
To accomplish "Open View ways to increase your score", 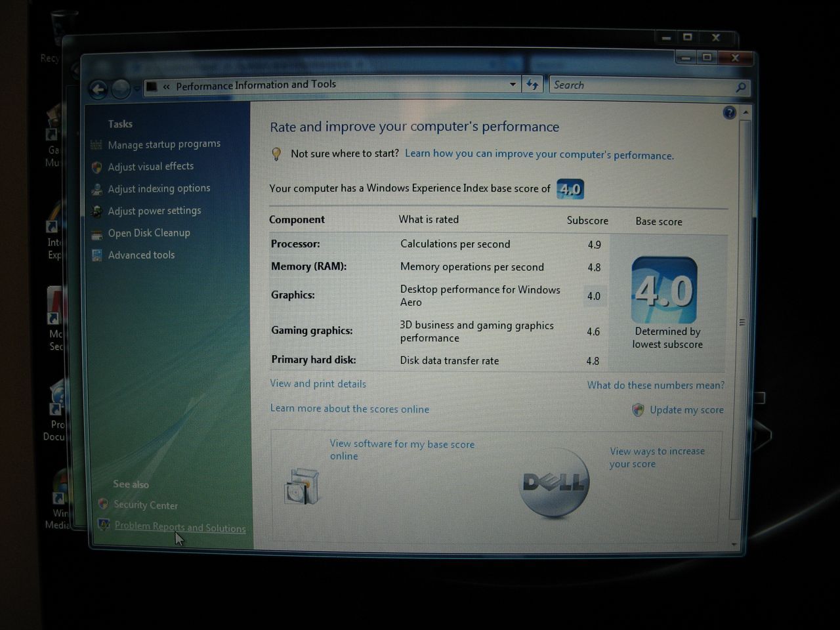I will pos(657,457).
